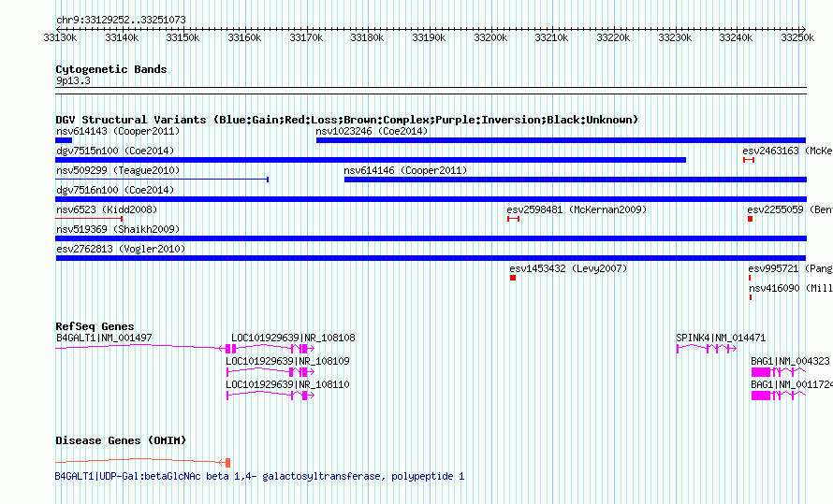The height and width of the screenshot is (504, 833).
Task: Click the SPINK4|NM_014471 gene label
Action: click(x=721, y=338)
